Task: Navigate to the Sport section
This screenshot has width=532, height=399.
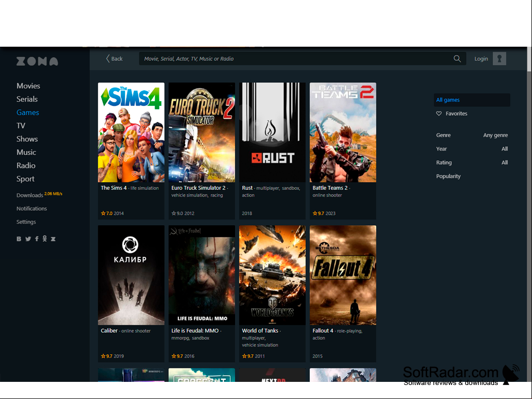Action: point(25,179)
